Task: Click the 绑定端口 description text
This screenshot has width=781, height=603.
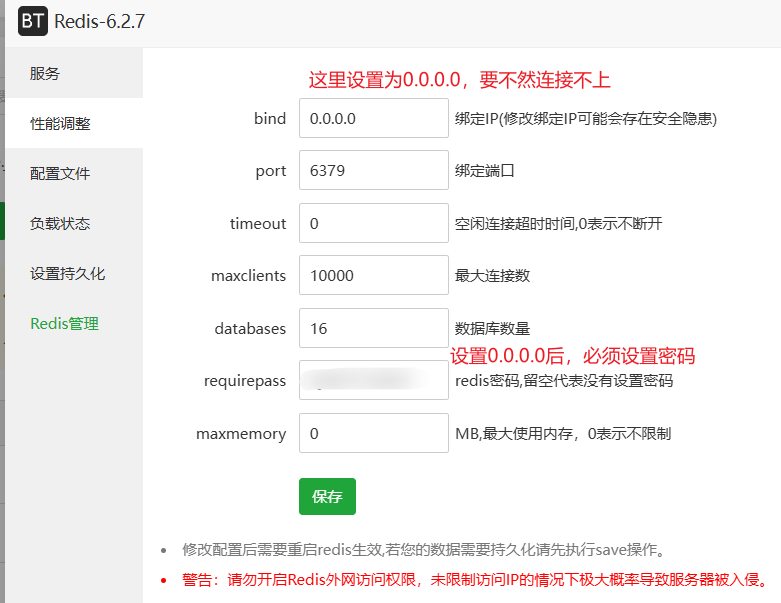Action: click(x=485, y=171)
